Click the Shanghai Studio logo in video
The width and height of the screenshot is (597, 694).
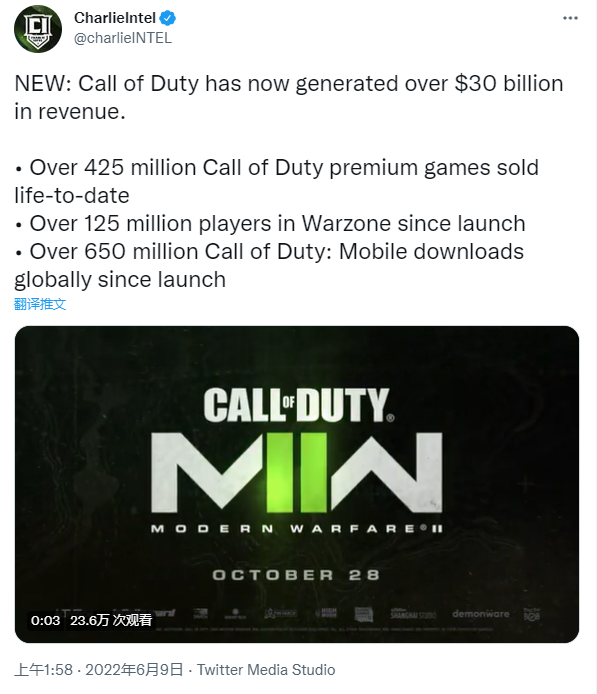(413, 614)
